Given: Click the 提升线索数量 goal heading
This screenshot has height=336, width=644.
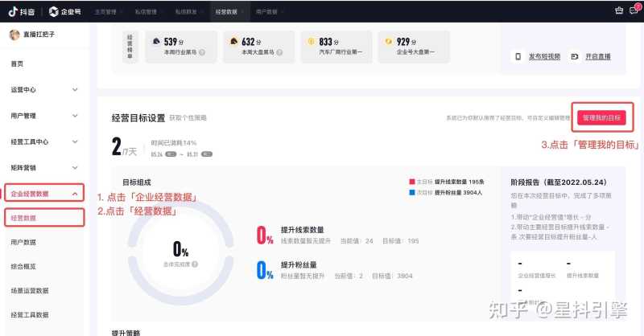Looking at the screenshot, I should (303, 230).
